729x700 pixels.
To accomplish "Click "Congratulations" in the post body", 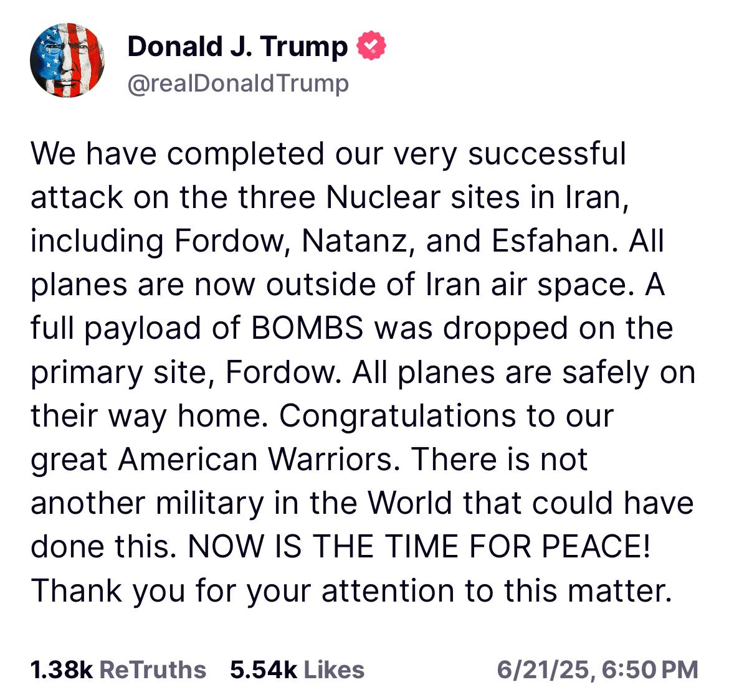I will [x=398, y=417].
